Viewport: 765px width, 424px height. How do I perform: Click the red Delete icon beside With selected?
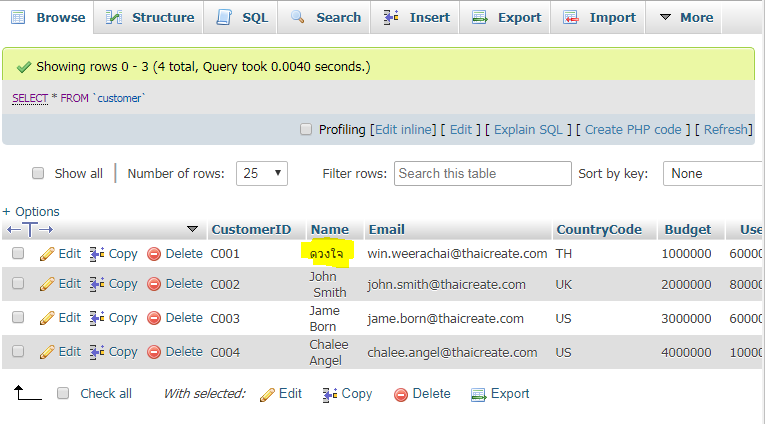click(x=401, y=394)
